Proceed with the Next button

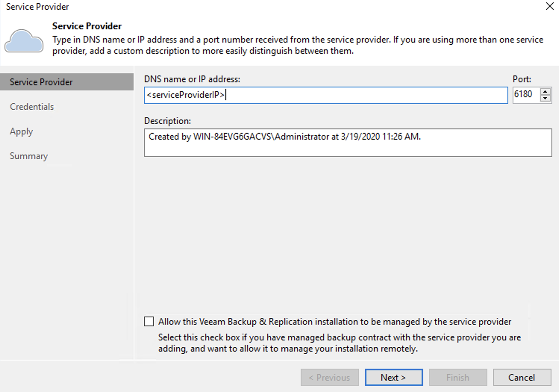394,377
